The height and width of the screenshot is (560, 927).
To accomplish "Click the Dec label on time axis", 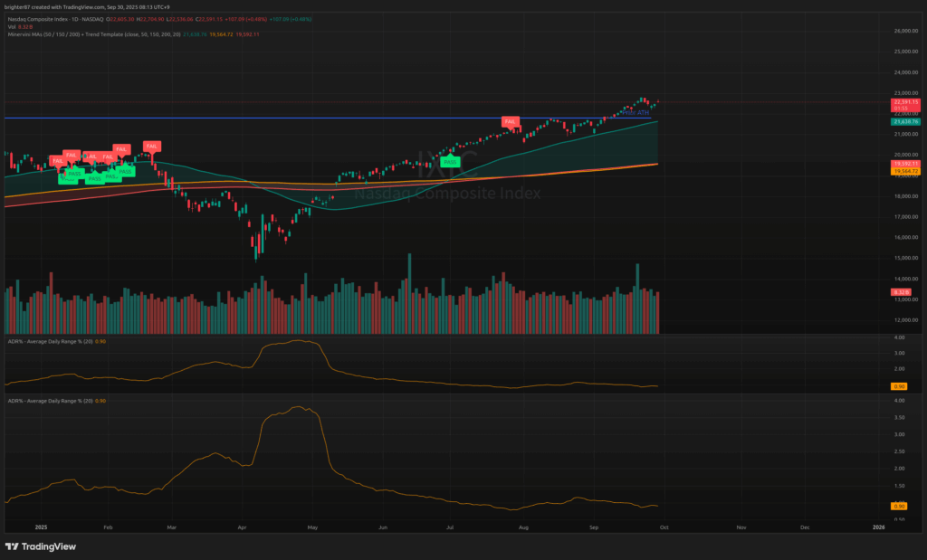I will (x=805, y=527).
